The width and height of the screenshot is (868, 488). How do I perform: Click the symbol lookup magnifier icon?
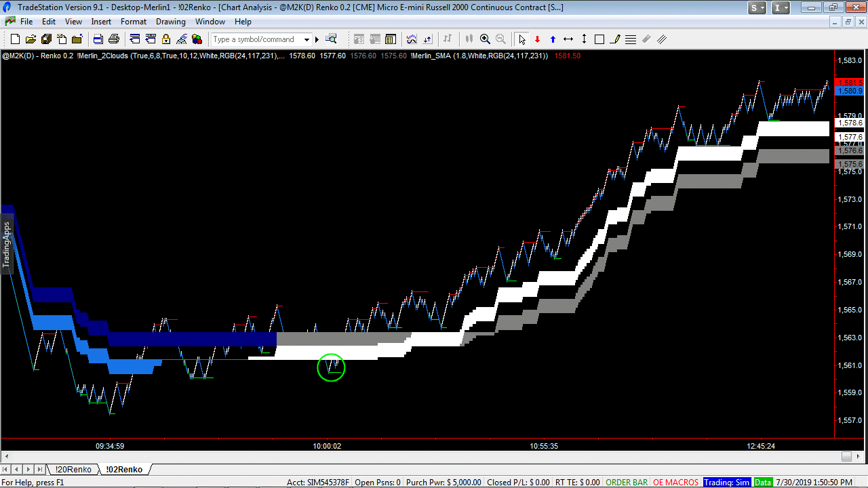click(332, 39)
